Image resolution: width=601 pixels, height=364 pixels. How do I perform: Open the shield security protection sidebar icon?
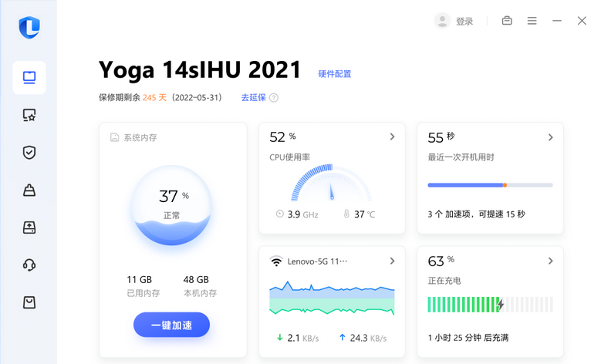[29, 153]
